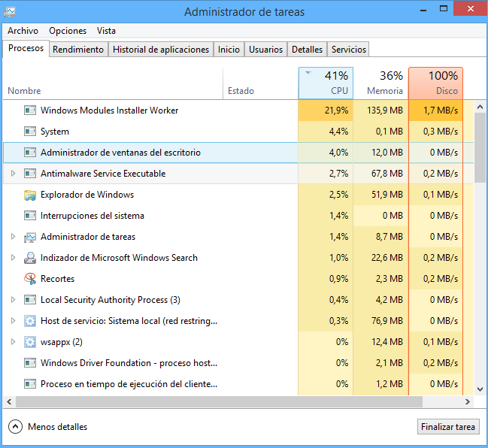The width and height of the screenshot is (488, 448).
Task: Minimize the Administrador de tareas window
Action: click(423, 10)
